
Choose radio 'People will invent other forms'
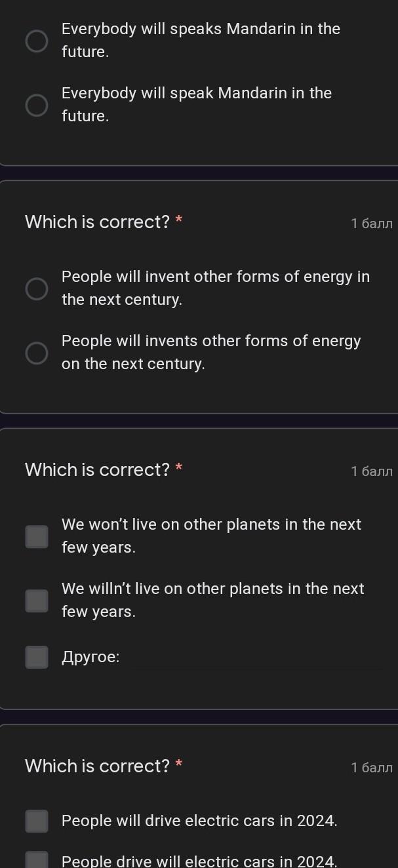tap(36, 288)
